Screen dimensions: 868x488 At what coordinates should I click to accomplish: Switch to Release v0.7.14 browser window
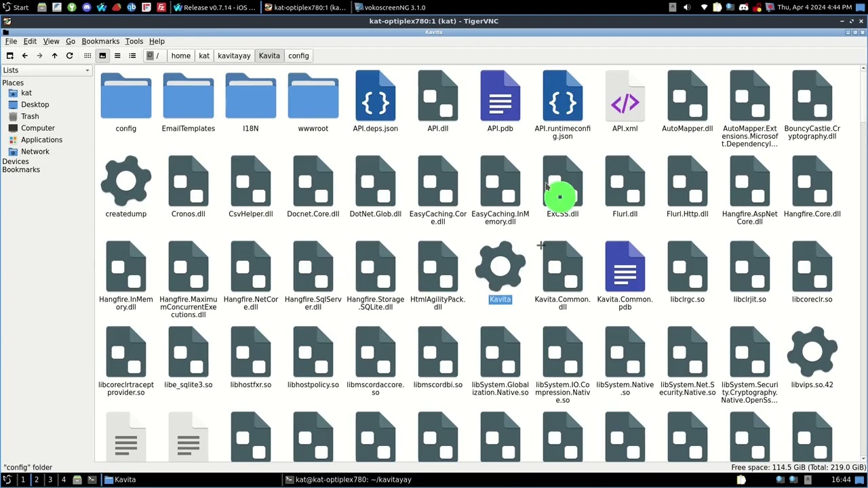click(x=214, y=7)
